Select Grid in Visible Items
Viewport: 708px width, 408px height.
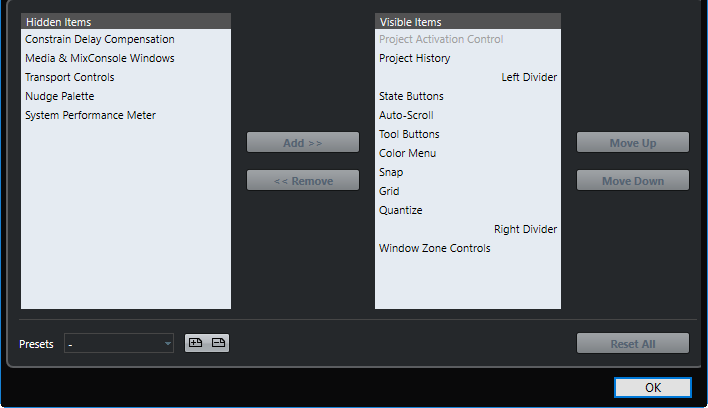pos(468,191)
